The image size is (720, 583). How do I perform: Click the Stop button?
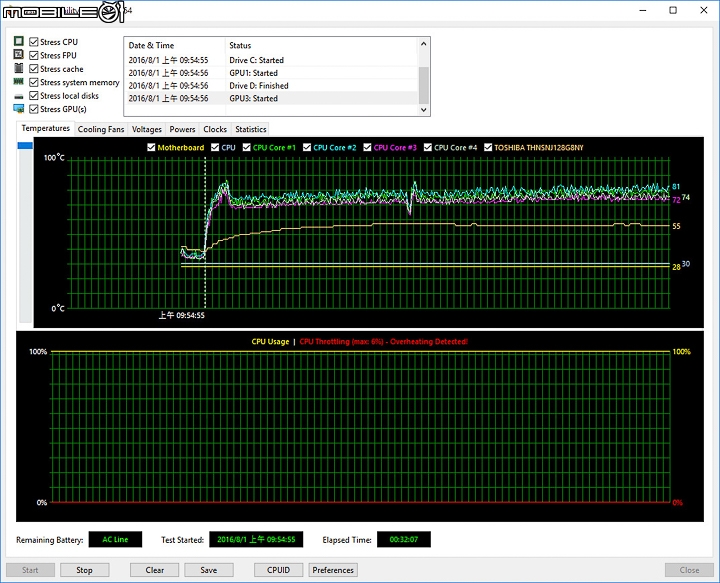coord(84,570)
